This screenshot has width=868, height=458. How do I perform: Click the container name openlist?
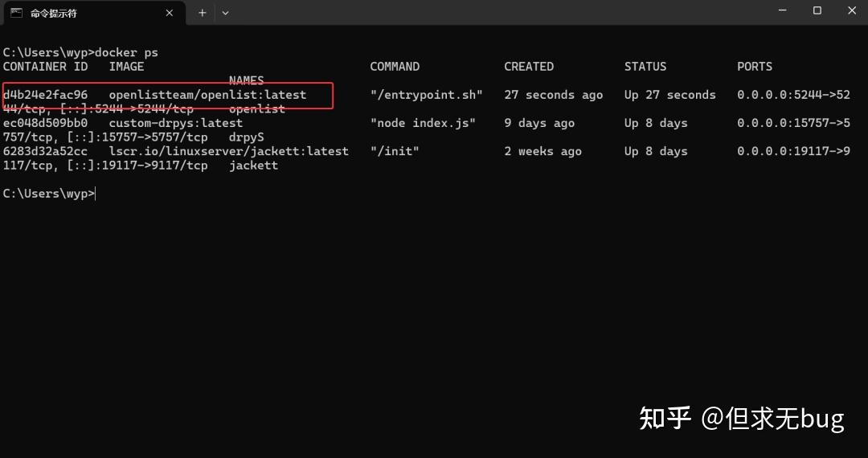(x=257, y=109)
